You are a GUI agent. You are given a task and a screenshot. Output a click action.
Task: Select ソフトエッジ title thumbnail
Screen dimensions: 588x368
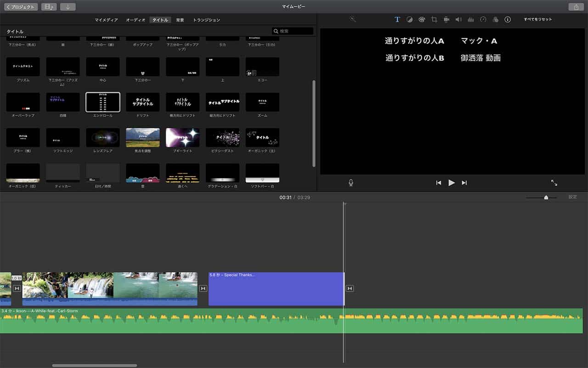pyautogui.click(x=63, y=138)
